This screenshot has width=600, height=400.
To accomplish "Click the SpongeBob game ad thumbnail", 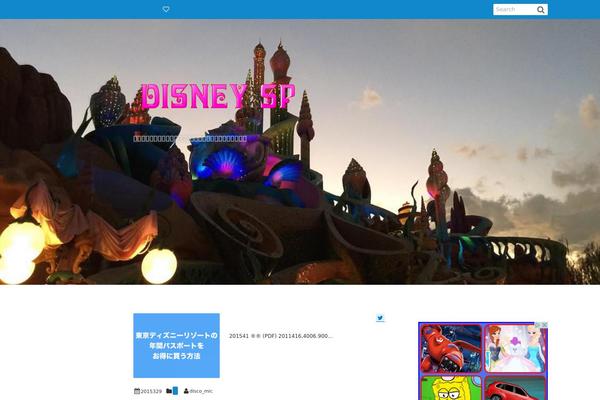I will point(451,388).
